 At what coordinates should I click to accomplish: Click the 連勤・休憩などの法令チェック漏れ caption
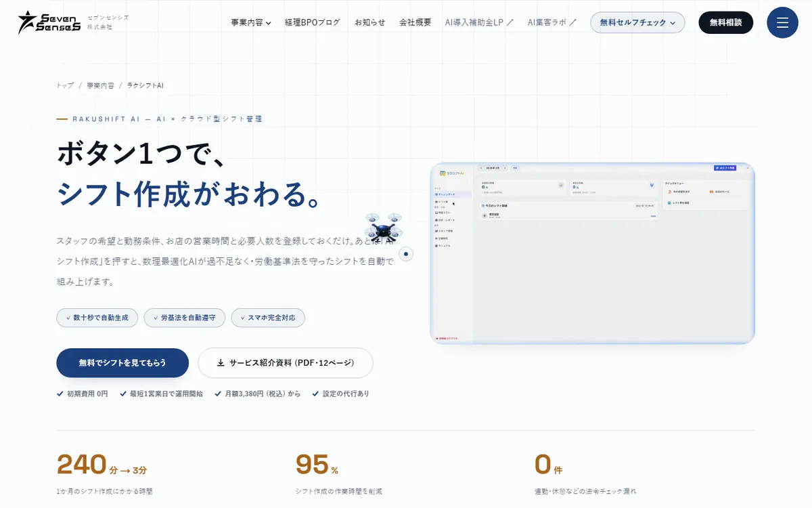click(585, 491)
